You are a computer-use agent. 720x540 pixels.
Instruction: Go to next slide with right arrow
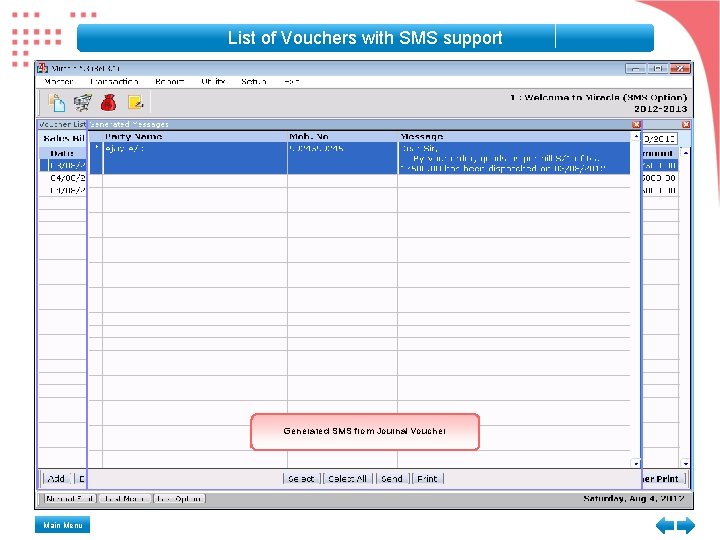(x=686, y=525)
